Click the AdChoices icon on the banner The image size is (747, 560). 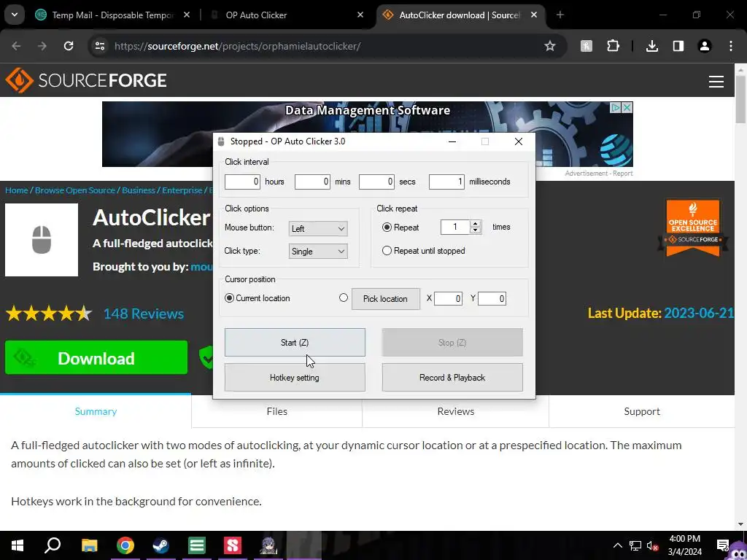point(616,108)
